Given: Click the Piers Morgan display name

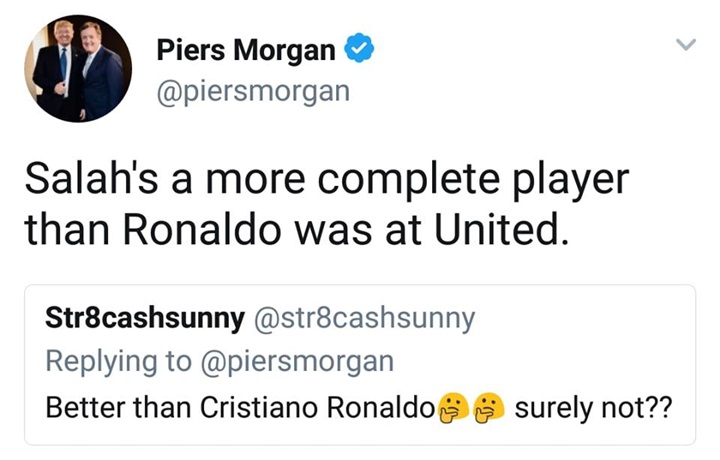Looking at the screenshot, I should click(x=246, y=50).
